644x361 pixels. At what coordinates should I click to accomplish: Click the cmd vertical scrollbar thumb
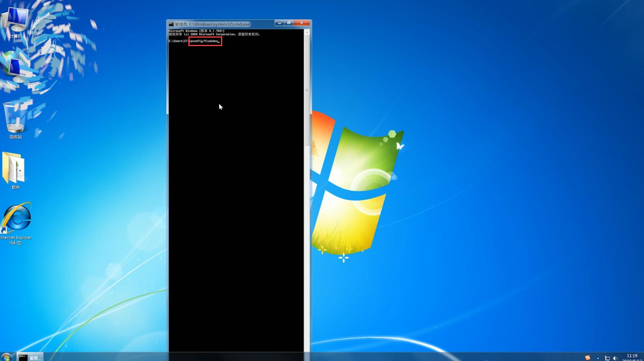[307, 91]
